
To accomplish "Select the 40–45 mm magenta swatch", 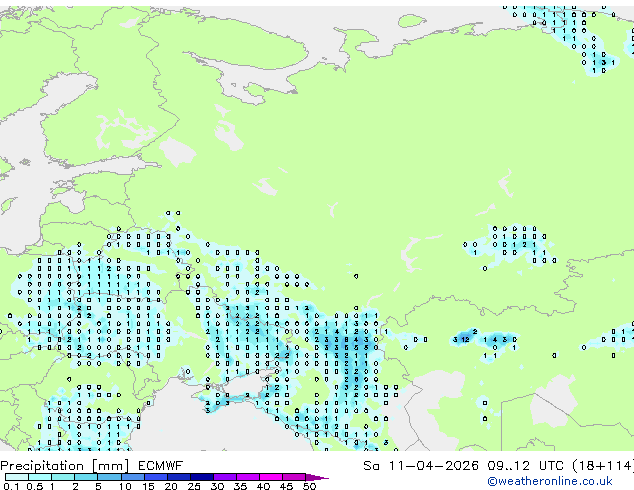I will [271, 477].
